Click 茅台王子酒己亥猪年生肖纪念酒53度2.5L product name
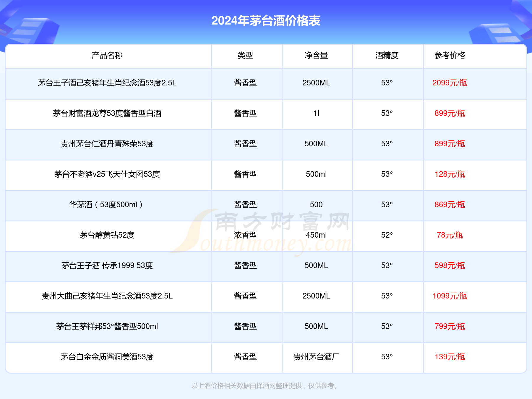 107,83
